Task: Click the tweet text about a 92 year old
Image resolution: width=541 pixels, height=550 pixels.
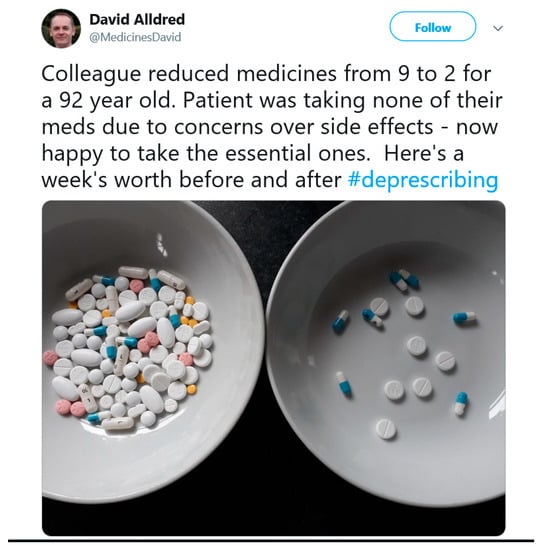Action: pos(270,127)
